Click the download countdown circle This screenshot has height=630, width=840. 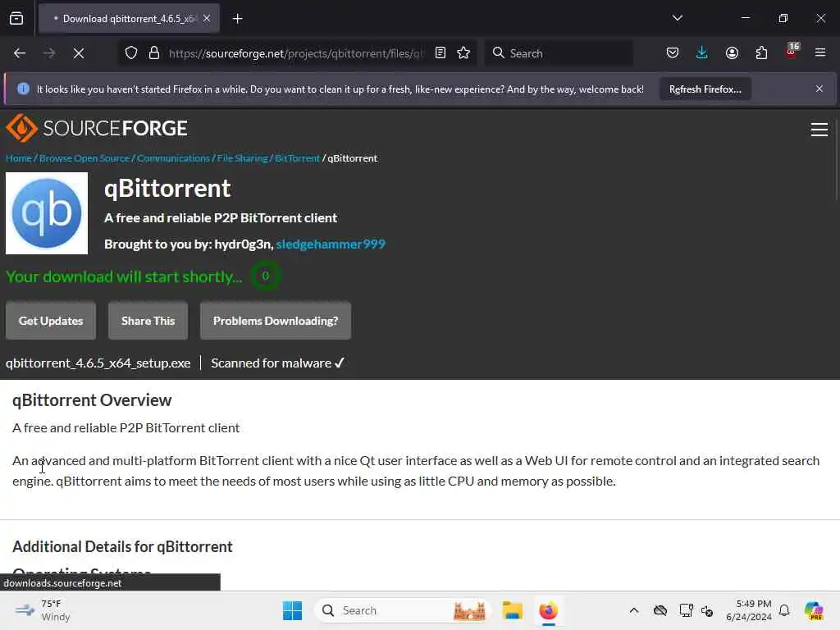(265, 276)
